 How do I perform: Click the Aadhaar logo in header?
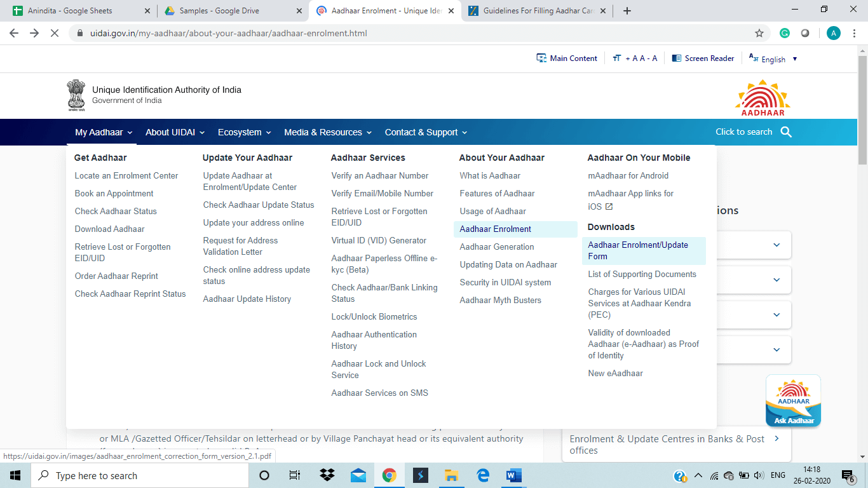(x=763, y=98)
